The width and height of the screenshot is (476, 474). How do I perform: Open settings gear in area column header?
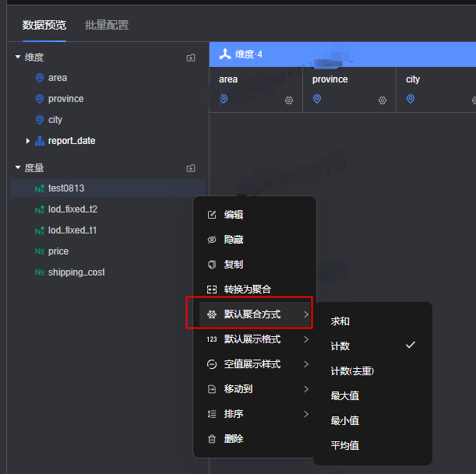[289, 100]
